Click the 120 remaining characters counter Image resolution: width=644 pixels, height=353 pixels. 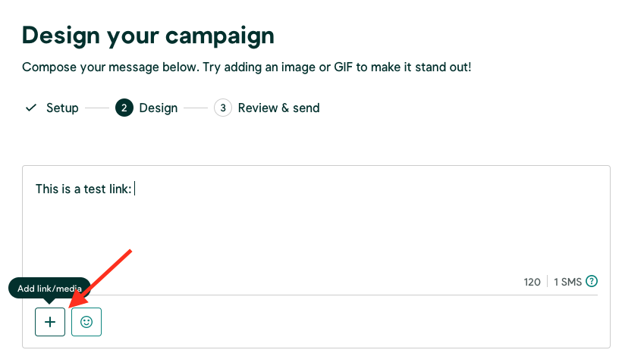(x=532, y=282)
